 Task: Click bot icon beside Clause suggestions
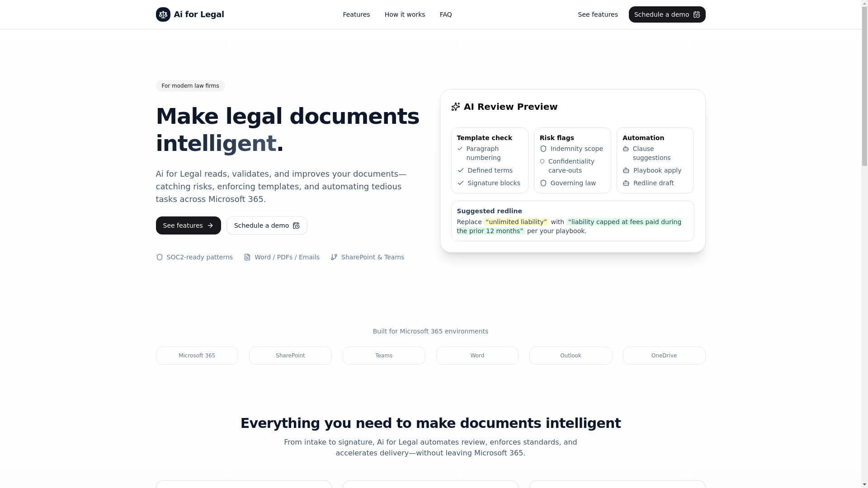(626, 149)
